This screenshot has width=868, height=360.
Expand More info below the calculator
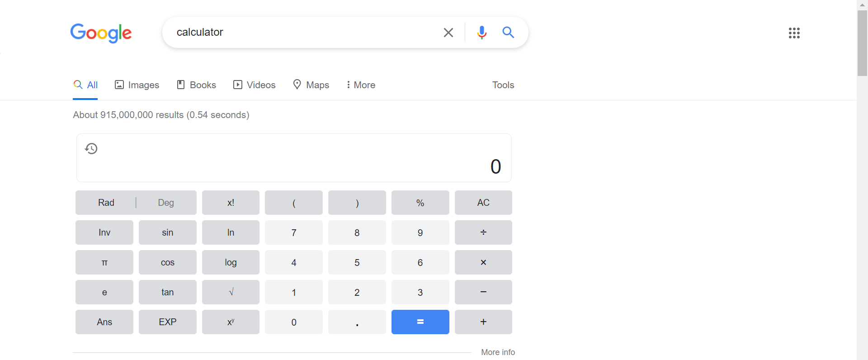pos(498,352)
